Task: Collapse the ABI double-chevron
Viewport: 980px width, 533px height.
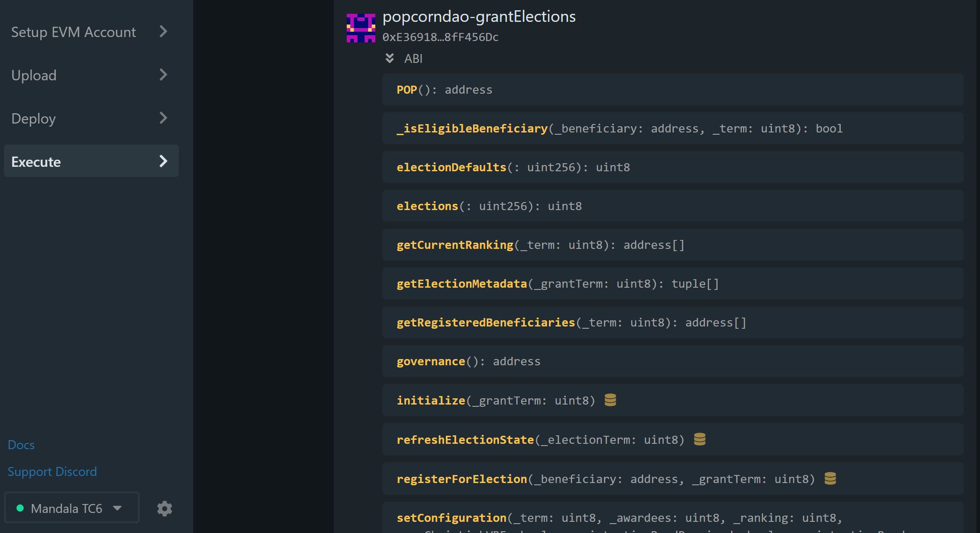Action: click(390, 58)
